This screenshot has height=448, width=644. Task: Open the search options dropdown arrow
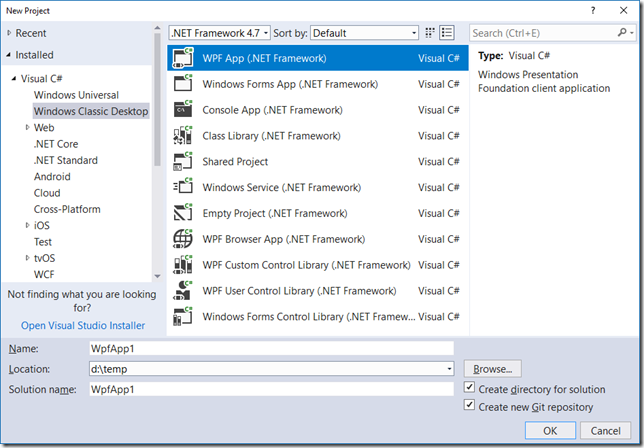[x=632, y=33]
